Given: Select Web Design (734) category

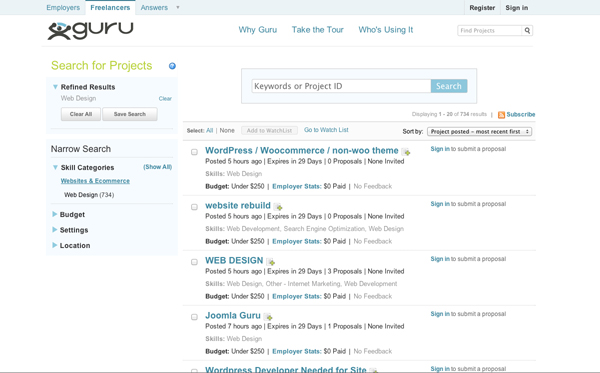Looking at the screenshot, I should [x=89, y=195].
